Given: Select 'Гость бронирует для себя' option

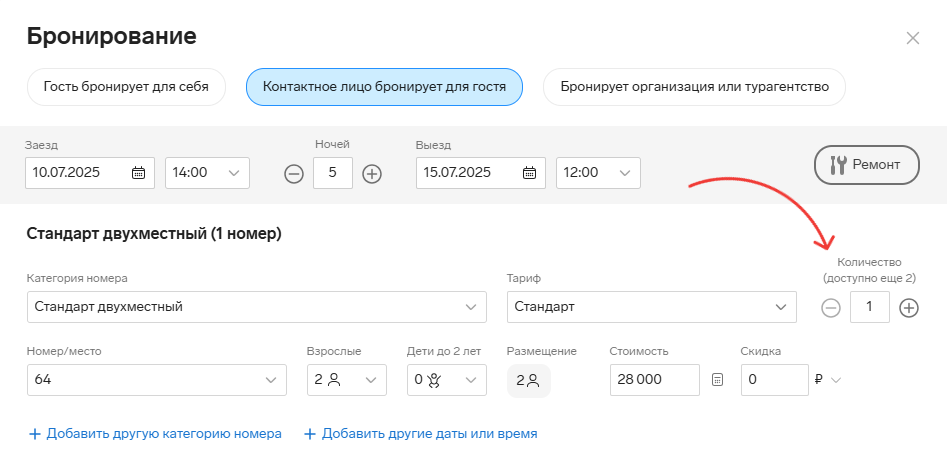Looking at the screenshot, I should click(126, 87).
